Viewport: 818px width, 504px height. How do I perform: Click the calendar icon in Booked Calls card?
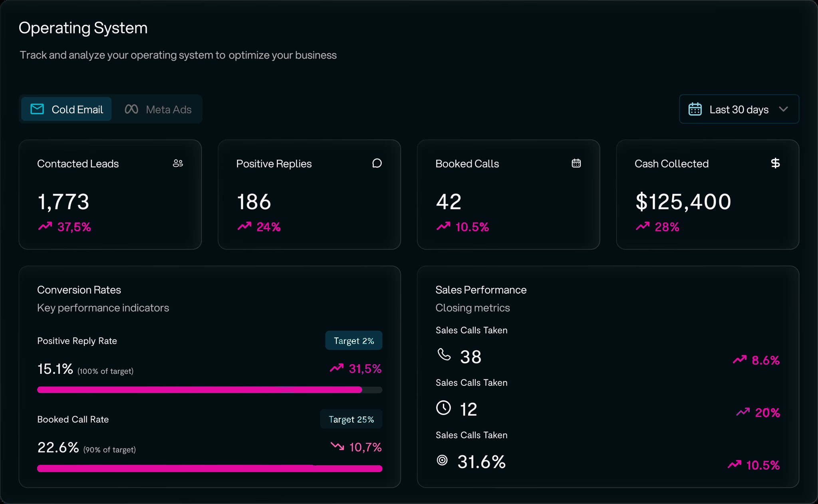[x=576, y=163]
